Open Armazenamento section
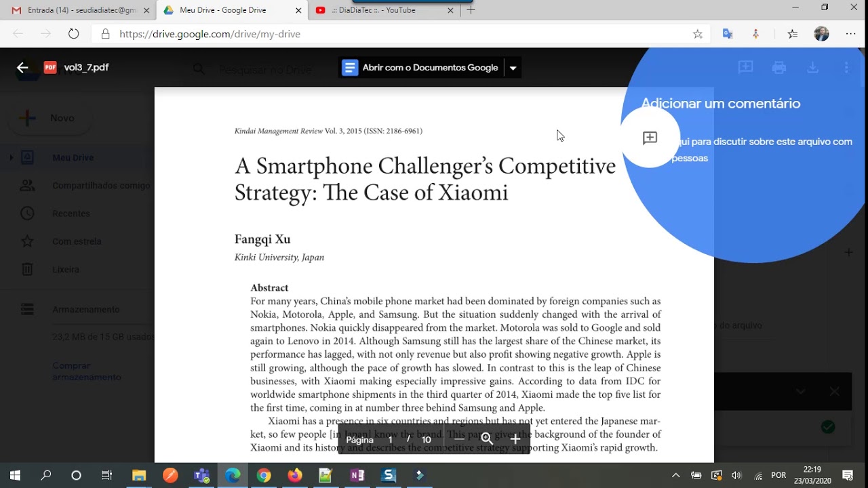This screenshot has width=868, height=488. [x=85, y=309]
